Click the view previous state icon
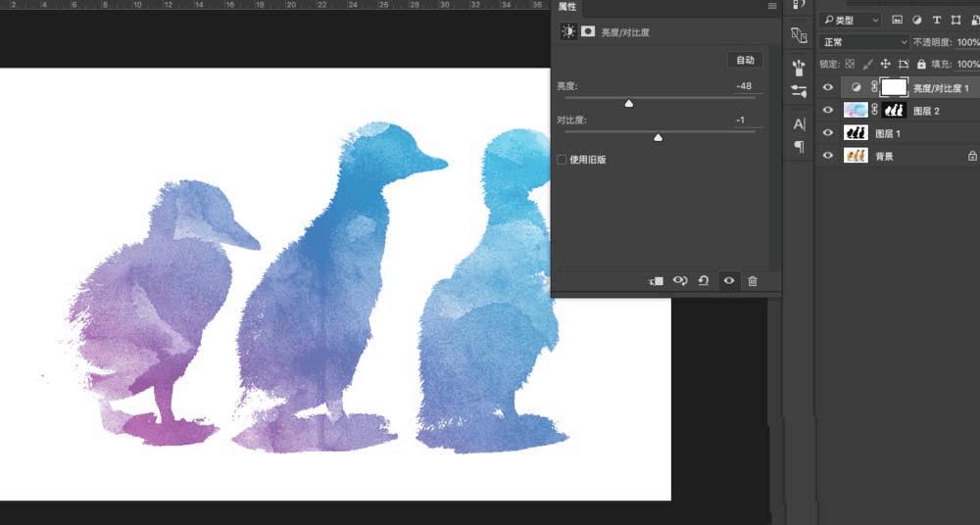This screenshot has width=980, height=525. (x=680, y=281)
